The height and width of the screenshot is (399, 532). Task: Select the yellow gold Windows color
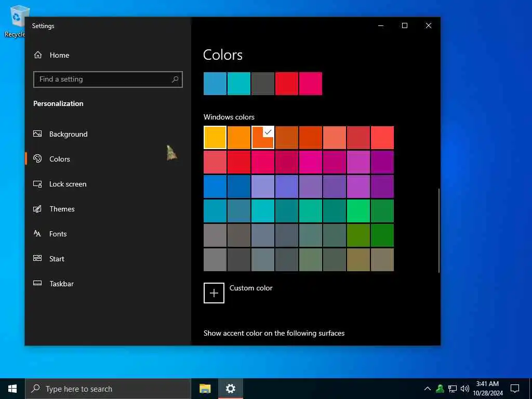[215, 137]
